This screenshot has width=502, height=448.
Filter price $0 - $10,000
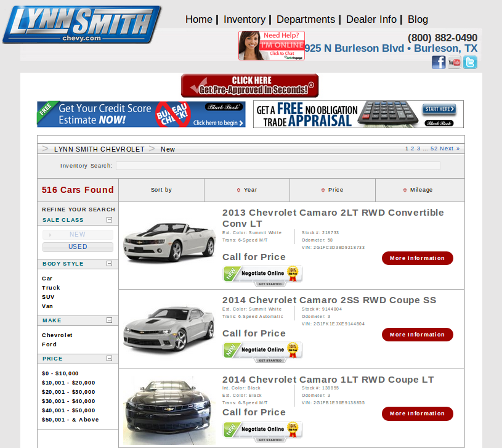coord(60,373)
